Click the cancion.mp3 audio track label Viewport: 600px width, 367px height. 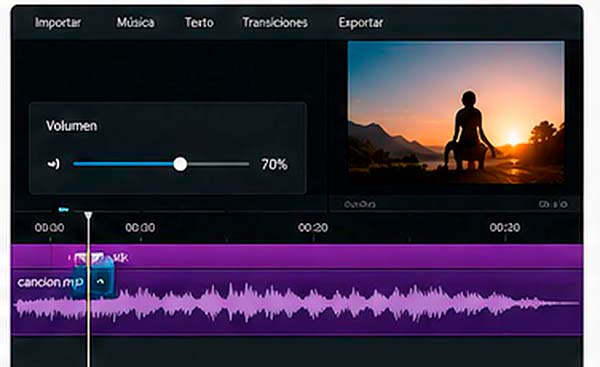[50, 282]
